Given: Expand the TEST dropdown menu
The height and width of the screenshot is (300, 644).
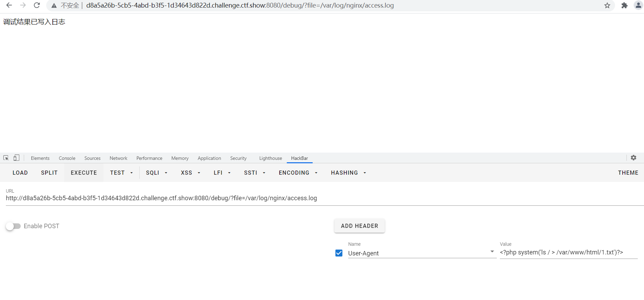Looking at the screenshot, I should [121, 173].
